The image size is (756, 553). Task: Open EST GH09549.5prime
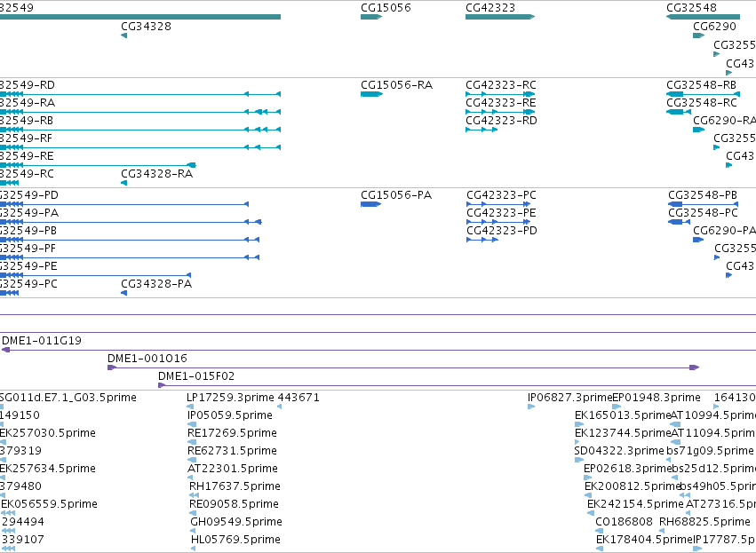[236, 523]
